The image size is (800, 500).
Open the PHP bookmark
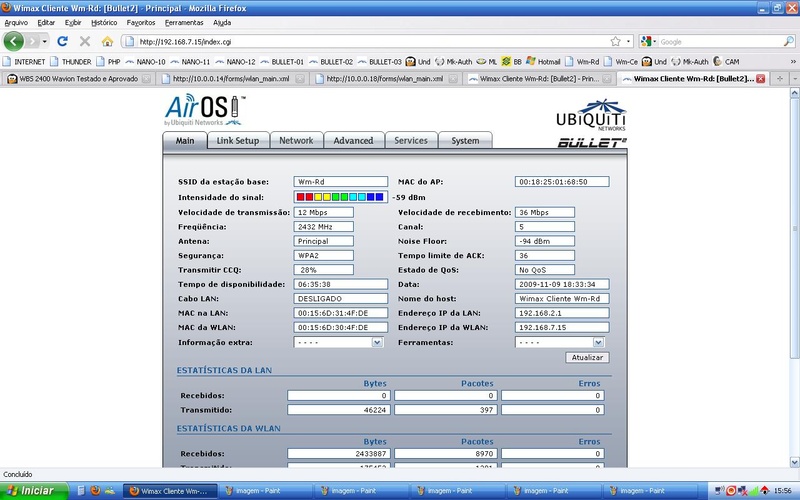(108, 62)
